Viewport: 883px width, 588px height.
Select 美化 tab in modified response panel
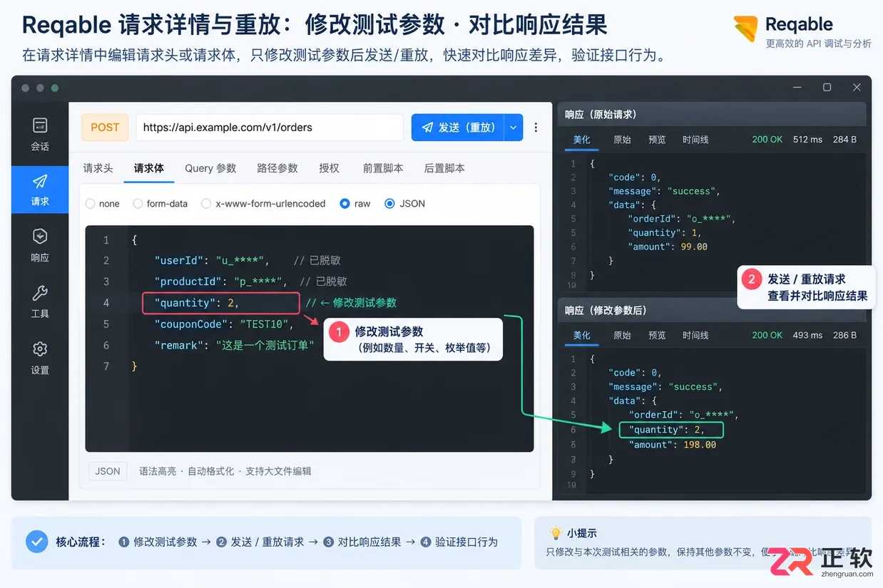tap(582, 335)
